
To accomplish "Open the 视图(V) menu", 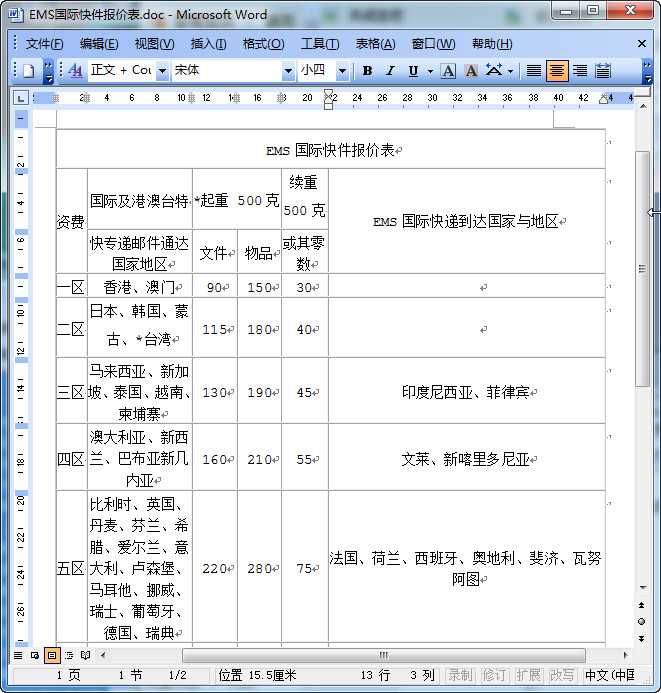I will 154,44.
